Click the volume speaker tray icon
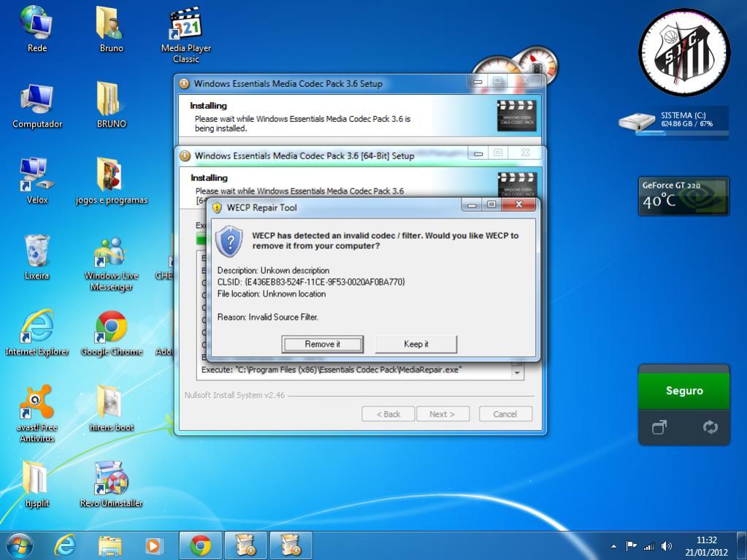The width and height of the screenshot is (747, 560). [x=667, y=545]
